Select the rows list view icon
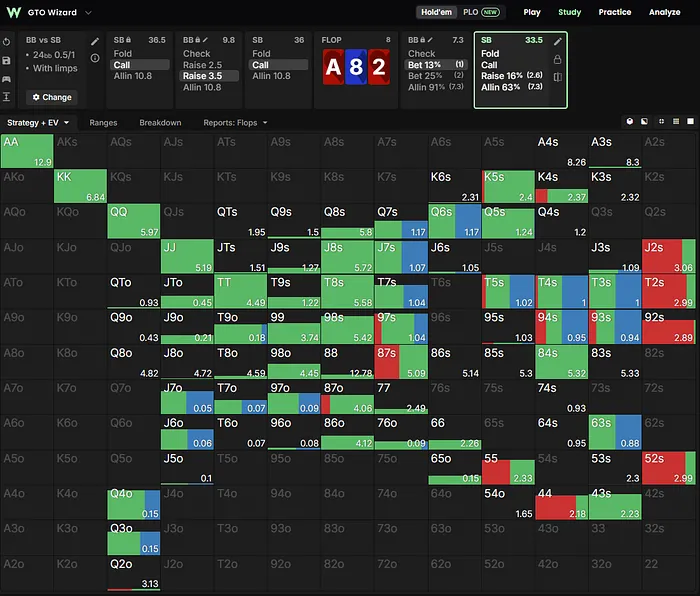This screenshot has width=700, height=596. (676, 121)
